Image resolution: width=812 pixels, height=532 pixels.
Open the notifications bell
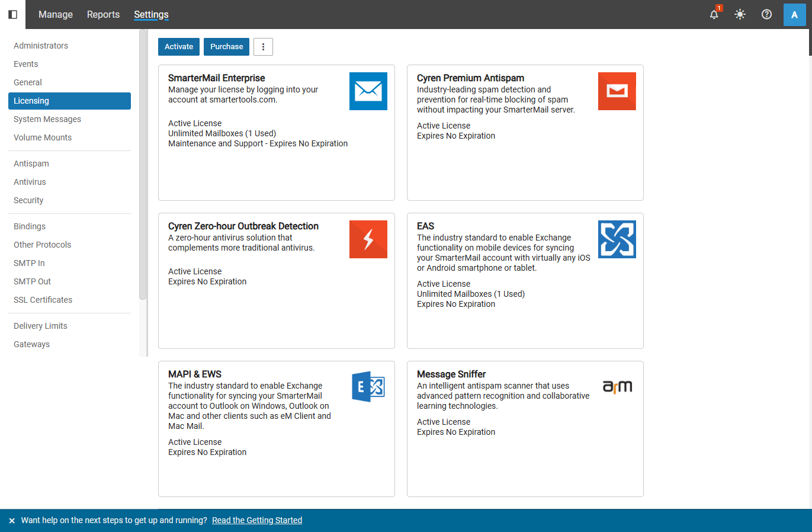point(714,14)
